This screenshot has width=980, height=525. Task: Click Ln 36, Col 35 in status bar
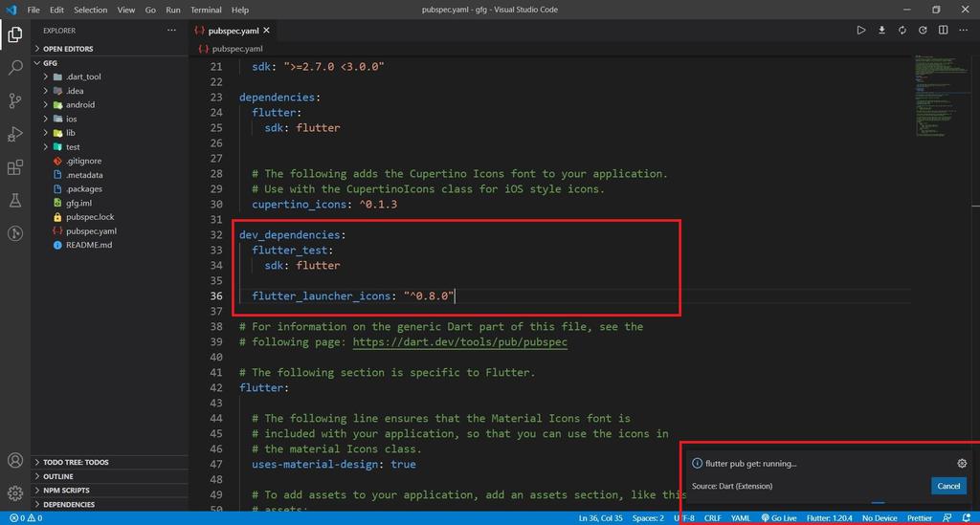(x=600, y=518)
